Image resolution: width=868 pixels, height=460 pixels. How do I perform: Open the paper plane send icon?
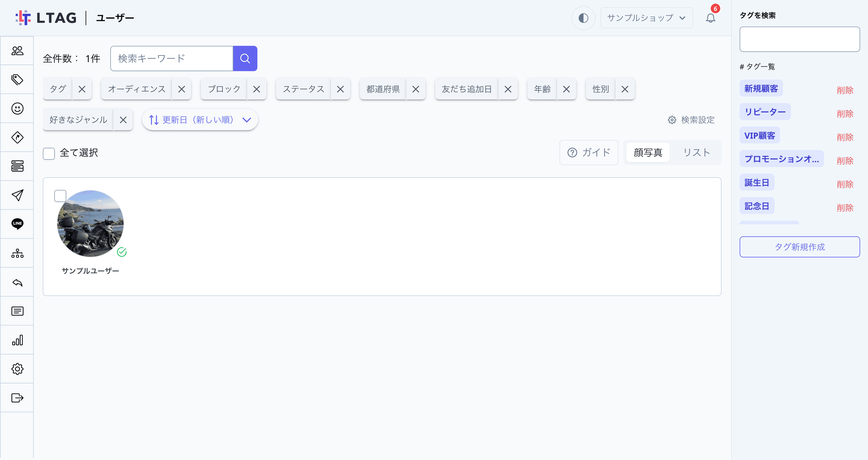(17, 195)
